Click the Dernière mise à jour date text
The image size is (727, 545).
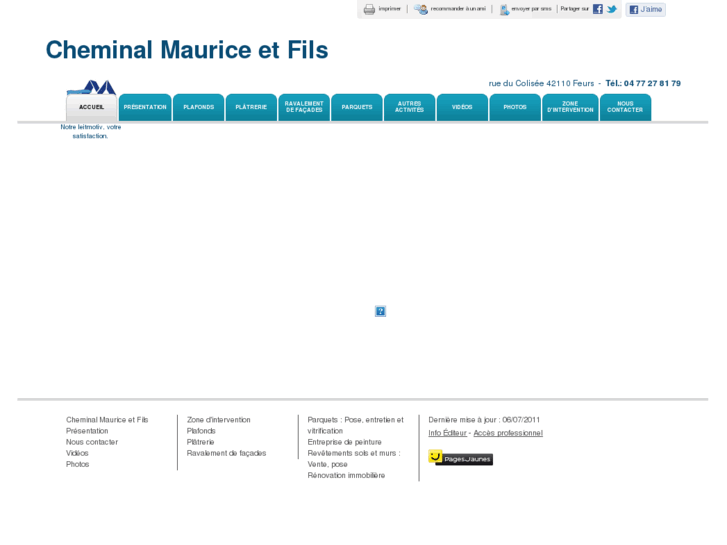(484, 420)
